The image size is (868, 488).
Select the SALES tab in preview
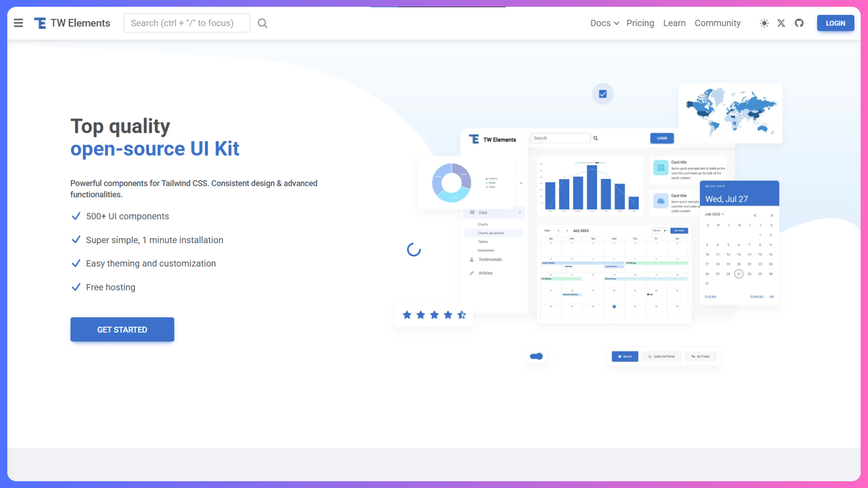625,357
